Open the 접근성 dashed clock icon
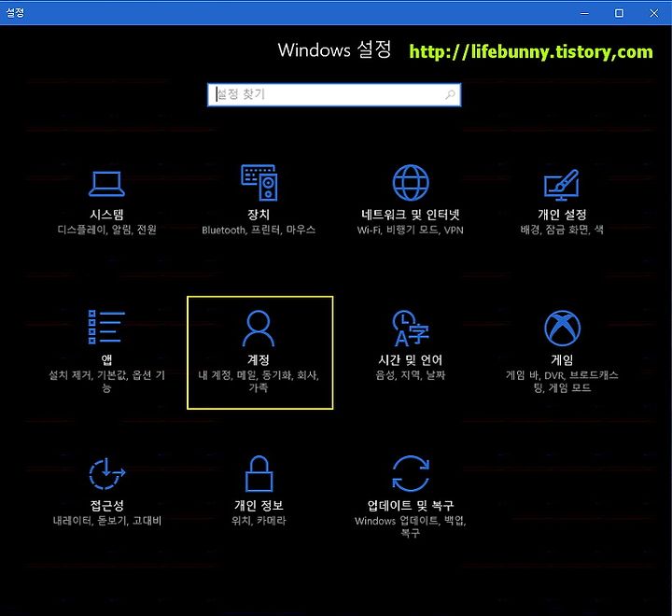 point(106,473)
